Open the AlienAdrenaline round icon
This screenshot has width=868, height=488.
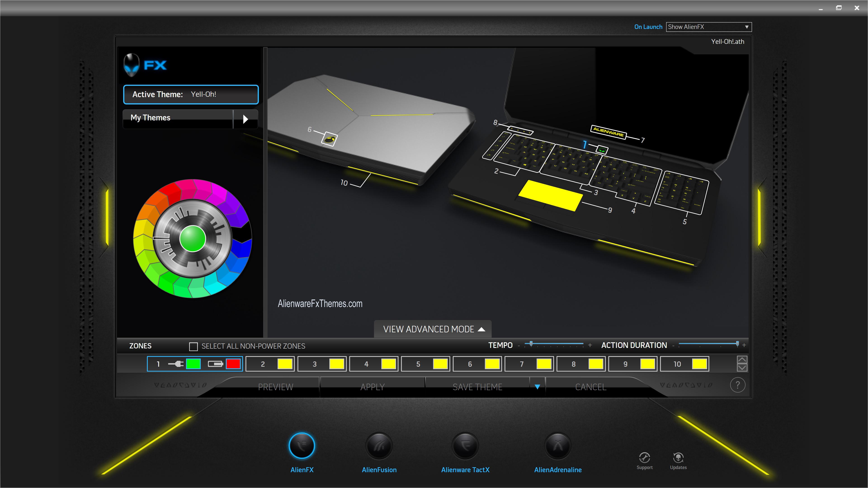[x=558, y=446]
